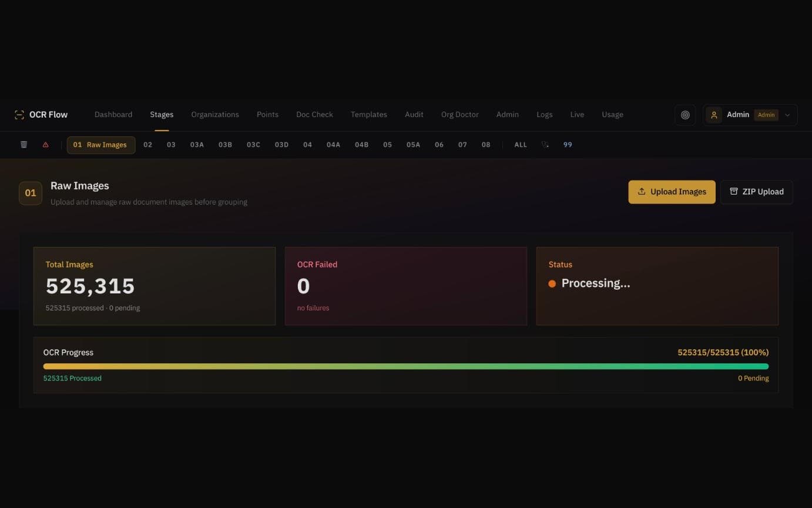
Task: Open stage 04A
Action: click(333, 145)
